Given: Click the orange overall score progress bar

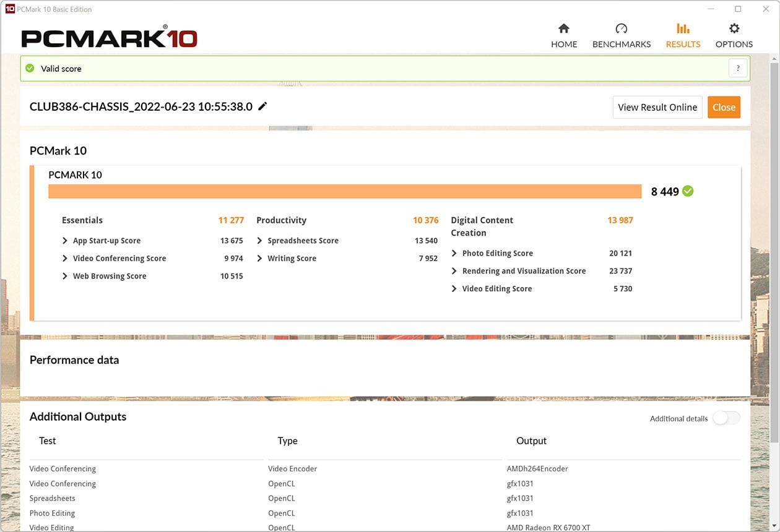Looking at the screenshot, I should click(345, 191).
